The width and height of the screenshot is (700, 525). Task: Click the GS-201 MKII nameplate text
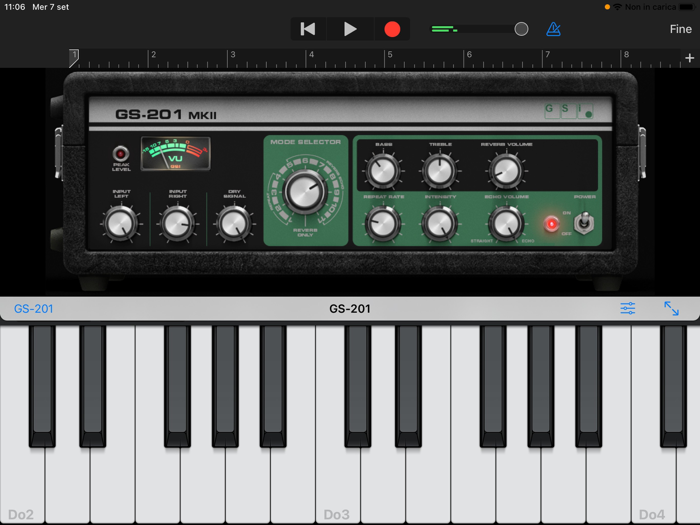point(166,114)
